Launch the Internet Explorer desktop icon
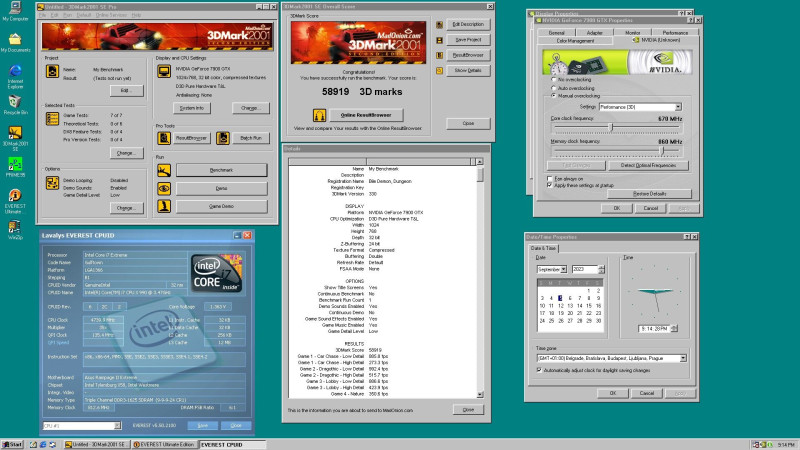 pos(15,77)
